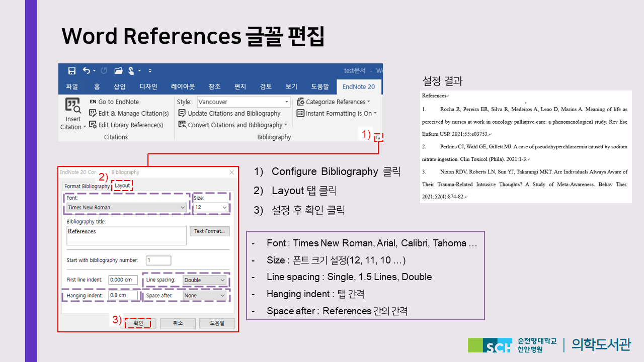Switch to the 편지 ribbon tab

(x=240, y=86)
